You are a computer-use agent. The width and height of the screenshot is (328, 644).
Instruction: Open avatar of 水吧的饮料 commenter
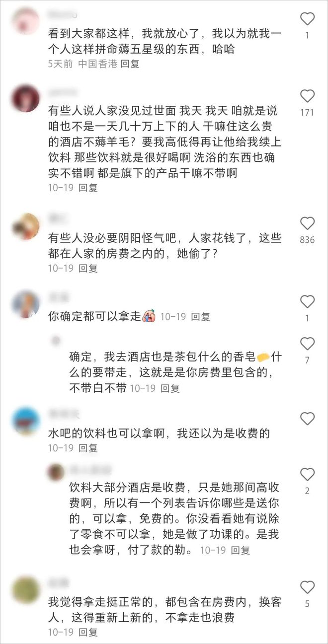tap(25, 421)
